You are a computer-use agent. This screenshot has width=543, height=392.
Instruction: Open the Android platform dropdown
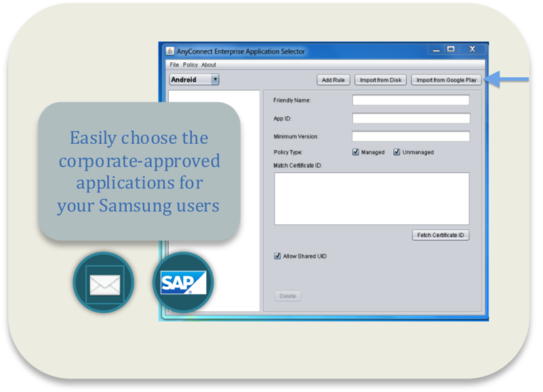[195, 79]
